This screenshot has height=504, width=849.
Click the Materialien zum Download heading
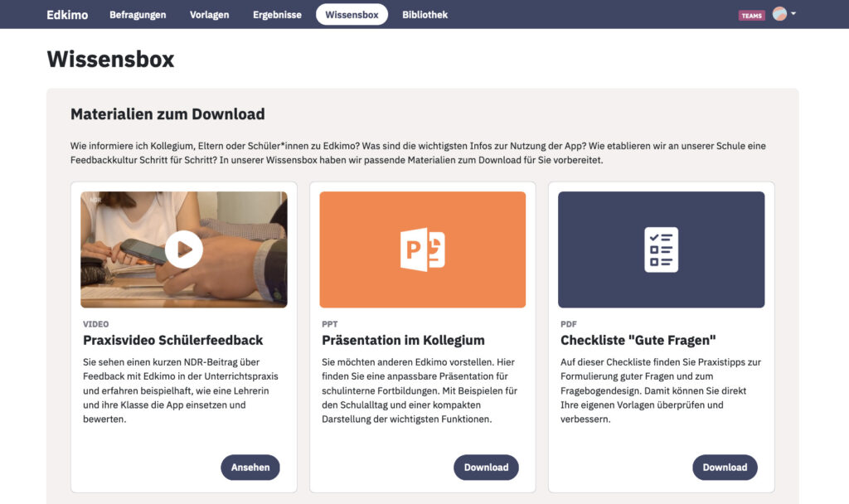[167, 114]
